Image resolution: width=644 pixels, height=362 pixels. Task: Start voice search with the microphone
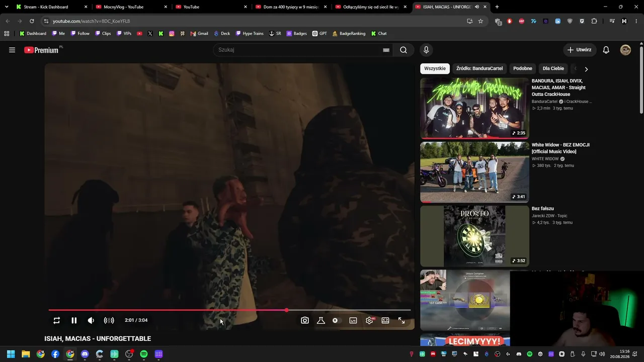click(x=426, y=50)
